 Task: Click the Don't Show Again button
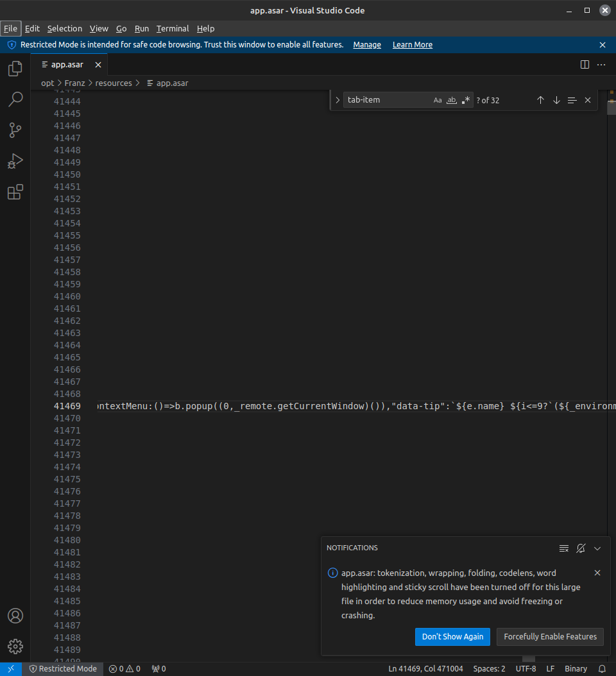point(452,637)
